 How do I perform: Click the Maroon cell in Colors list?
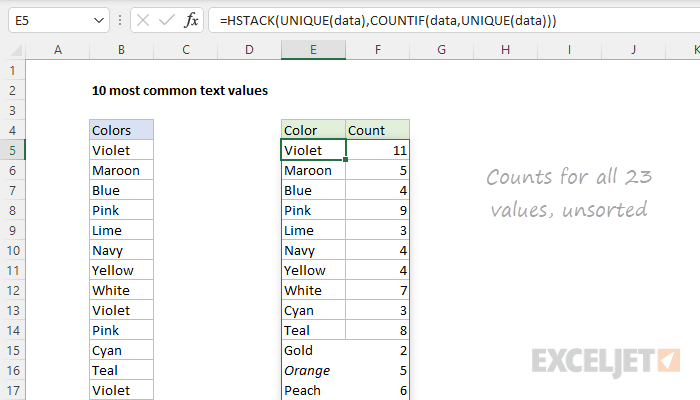click(121, 170)
